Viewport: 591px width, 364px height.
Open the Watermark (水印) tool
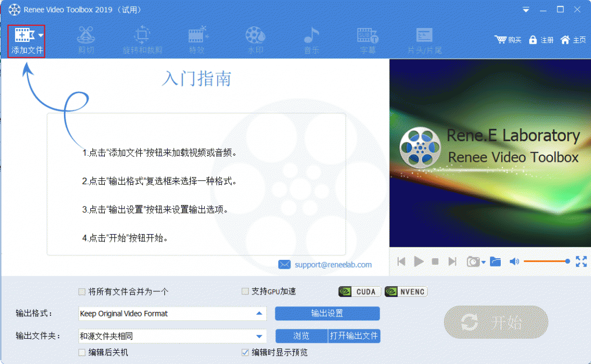point(255,39)
